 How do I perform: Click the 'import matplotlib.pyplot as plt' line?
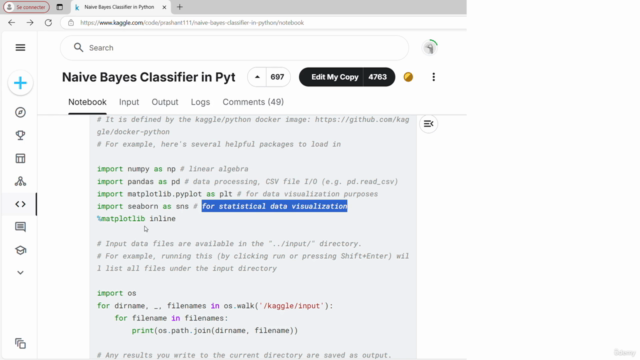[x=237, y=194]
